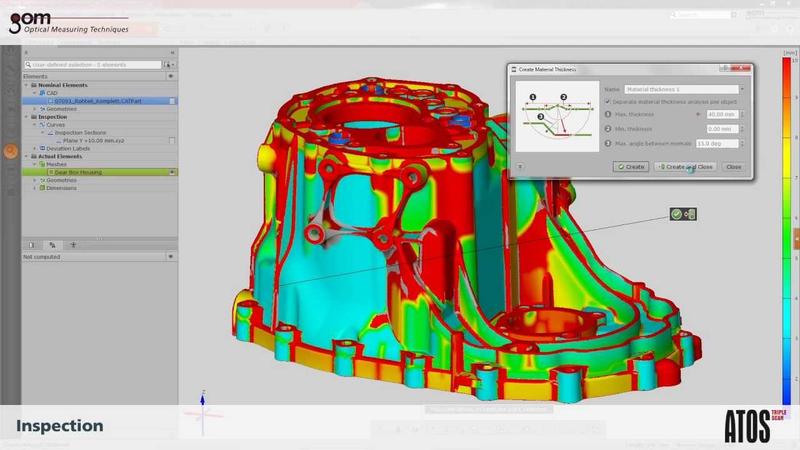Viewport: 800px width, 450px height.
Task: Click the second tab icon below the explorer tree
Action: (52, 244)
